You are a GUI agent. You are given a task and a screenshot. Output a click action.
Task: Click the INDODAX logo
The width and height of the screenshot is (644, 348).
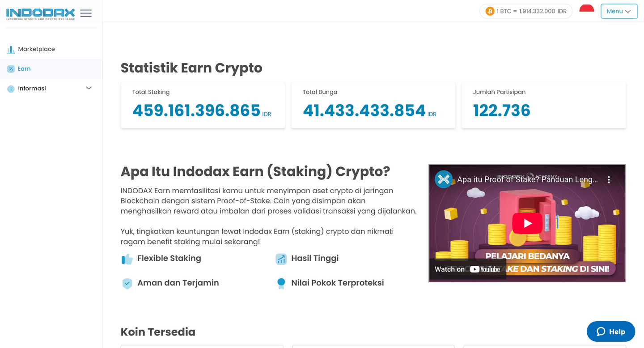tap(40, 13)
